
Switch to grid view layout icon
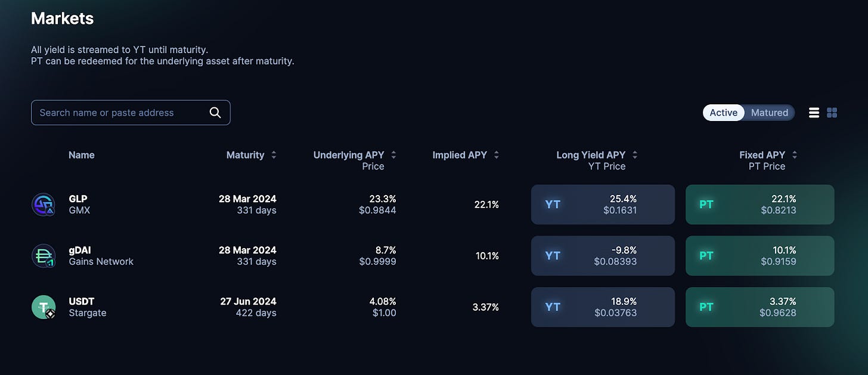coord(832,113)
